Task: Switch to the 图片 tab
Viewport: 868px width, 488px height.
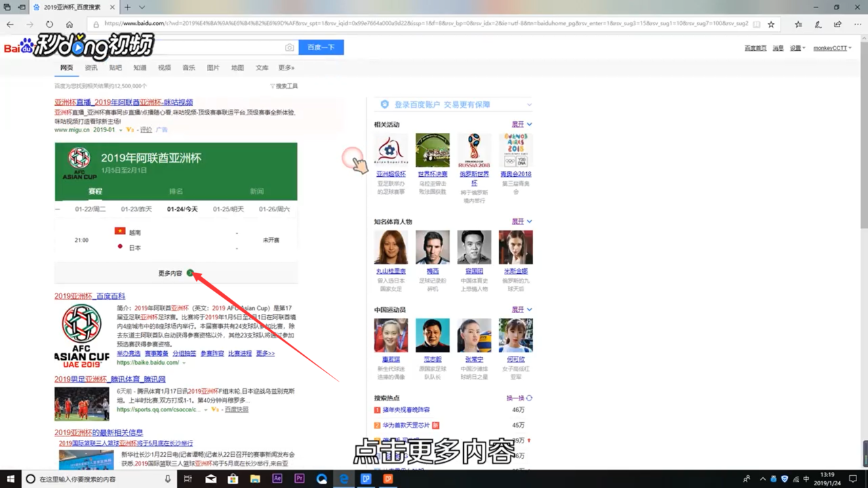Action: coord(213,68)
